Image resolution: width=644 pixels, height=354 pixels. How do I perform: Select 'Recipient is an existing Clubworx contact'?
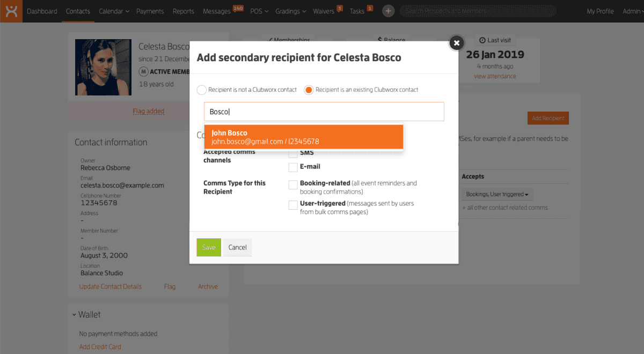(309, 90)
